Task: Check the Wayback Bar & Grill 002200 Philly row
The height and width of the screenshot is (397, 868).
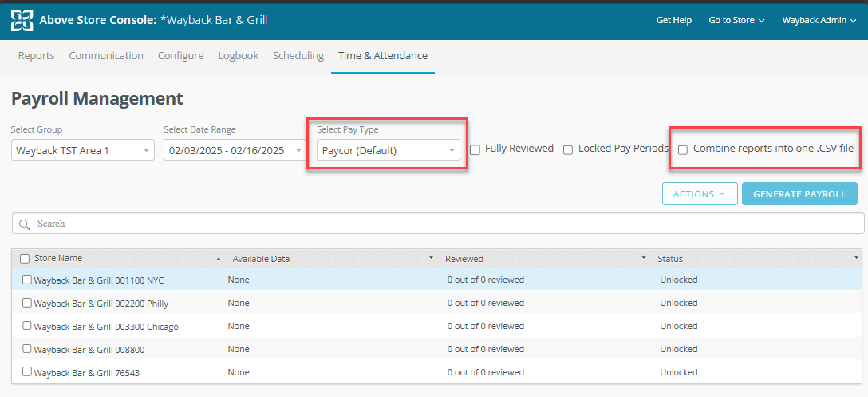Action: point(26,303)
